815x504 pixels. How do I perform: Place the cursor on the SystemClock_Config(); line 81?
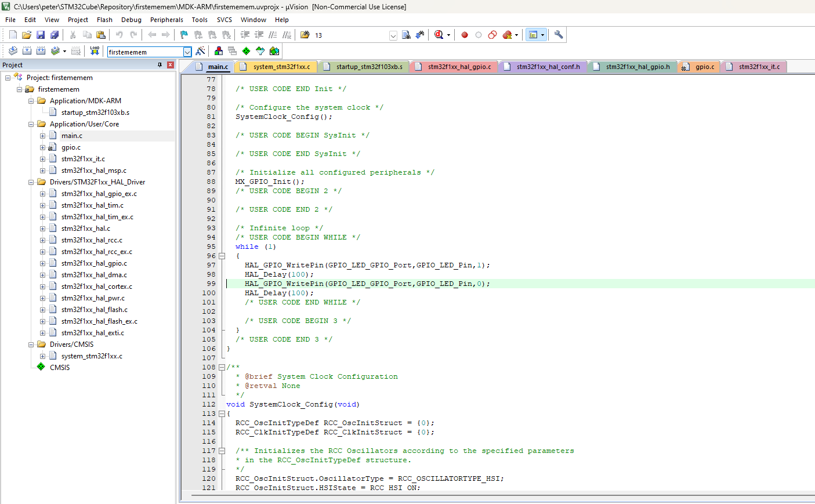[x=284, y=117]
